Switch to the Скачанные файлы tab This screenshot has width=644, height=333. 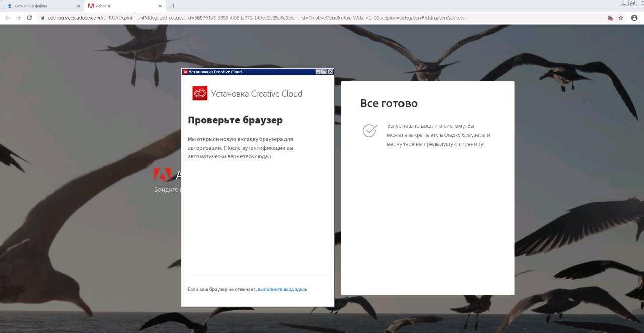coord(42,6)
